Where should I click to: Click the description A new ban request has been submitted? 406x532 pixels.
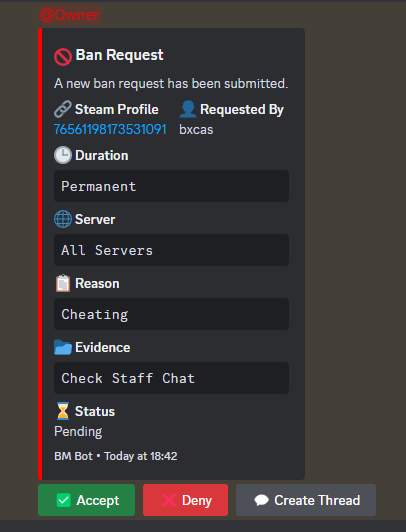[x=171, y=83]
